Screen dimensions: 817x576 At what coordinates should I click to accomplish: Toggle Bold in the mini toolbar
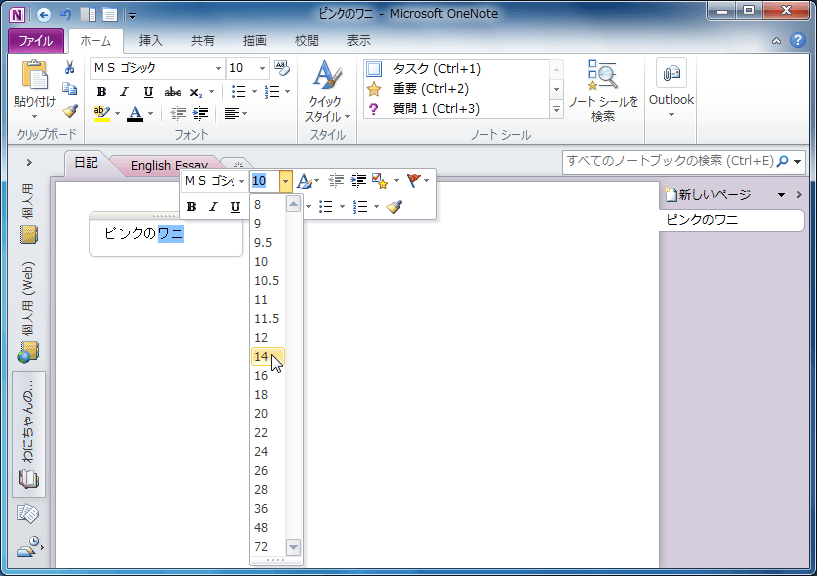click(x=191, y=207)
